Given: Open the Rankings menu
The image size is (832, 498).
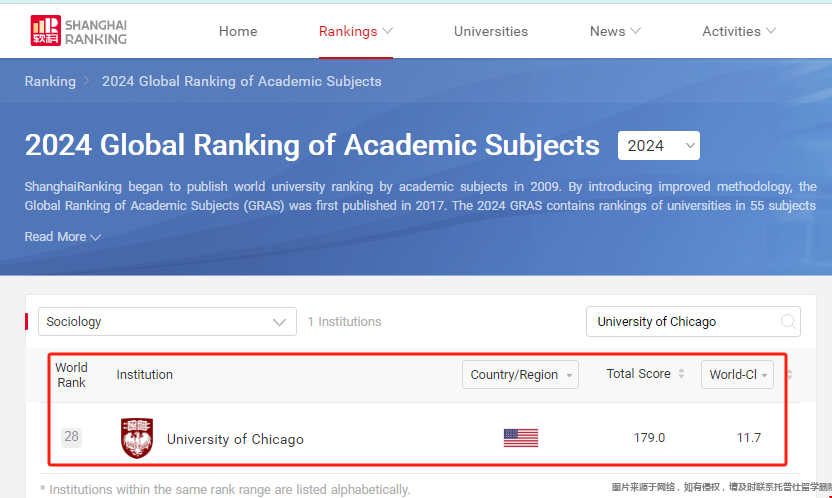Looking at the screenshot, I should [356, 31].
